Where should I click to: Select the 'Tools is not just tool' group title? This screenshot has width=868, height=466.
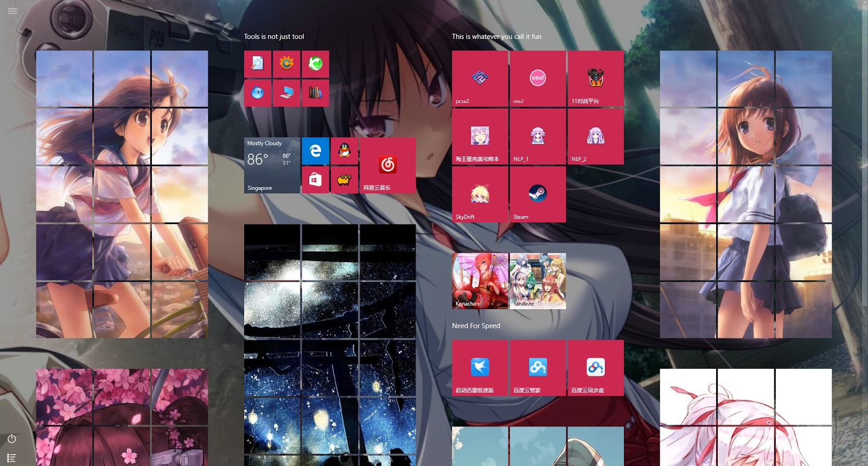click(x=274, y=36)
